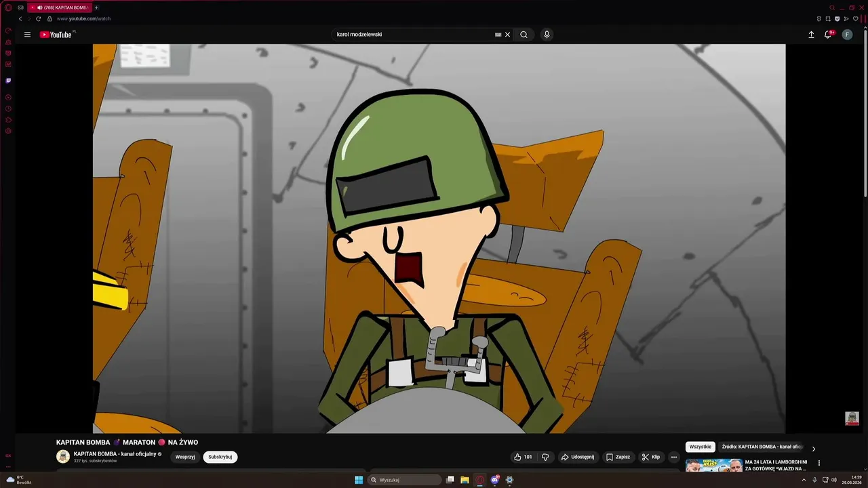868x488 pixels.
Task: Click Udostępnij share button
Action: point(578,457)
